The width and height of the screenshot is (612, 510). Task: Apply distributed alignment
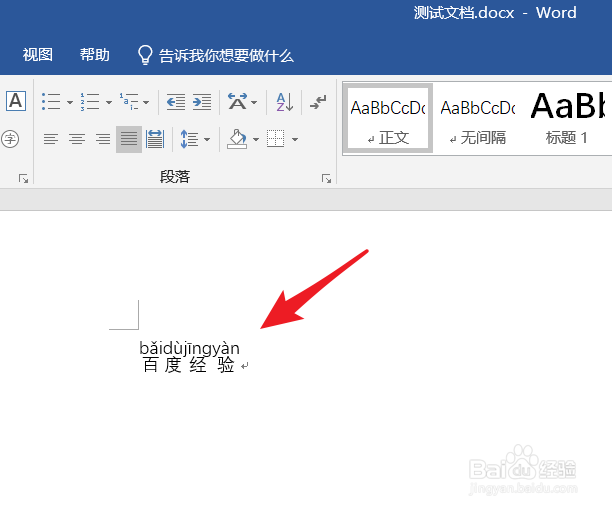pyautogui.click(x=155, y=139)
